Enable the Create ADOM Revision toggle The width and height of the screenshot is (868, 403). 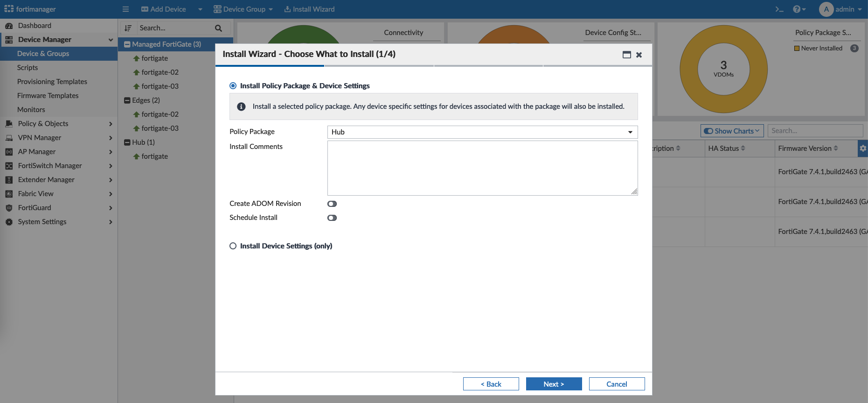point(332,204)
